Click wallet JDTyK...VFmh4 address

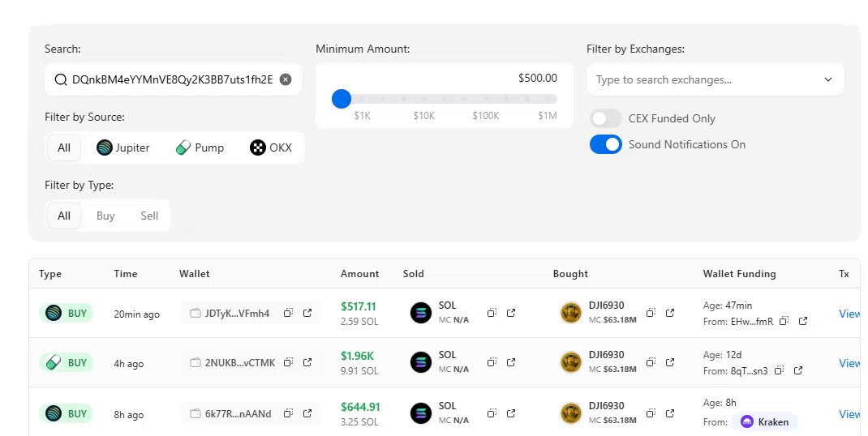(237, 313)
